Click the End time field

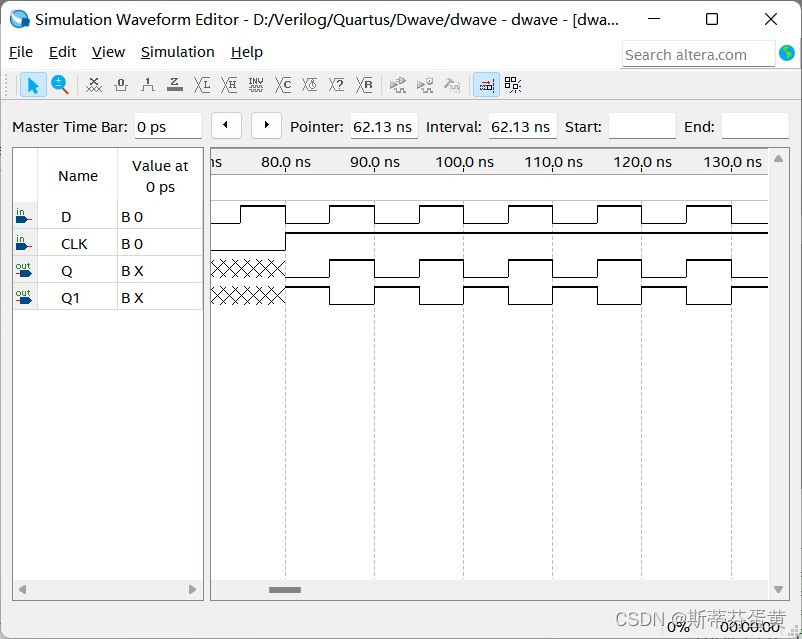[755, 126]
